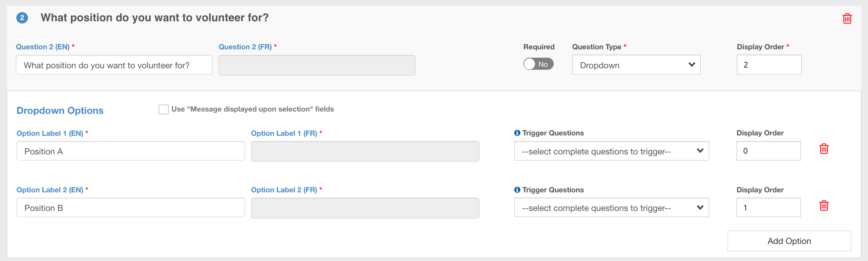868x261 pixels.
Task: Click the Option Label 2 (FR) field
Action: (x=365, y=208)
